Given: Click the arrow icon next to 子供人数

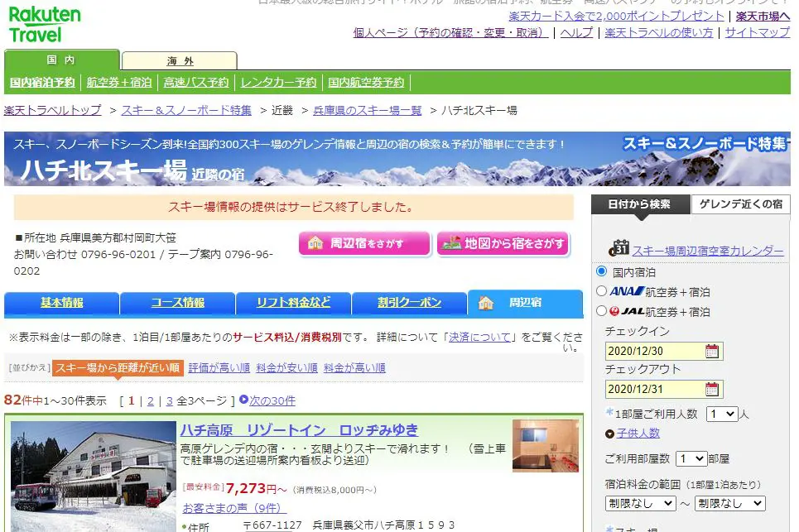Looking at the screenshot, I should [609, 434].
